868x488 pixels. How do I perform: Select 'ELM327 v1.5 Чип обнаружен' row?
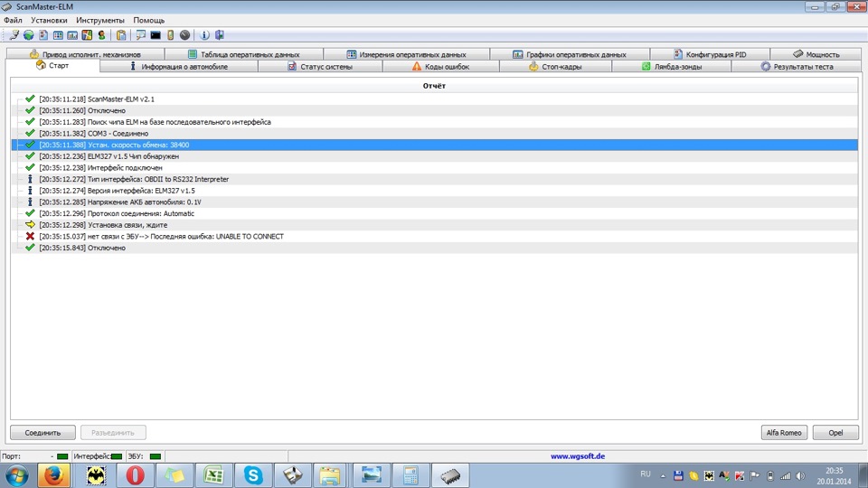435,156
